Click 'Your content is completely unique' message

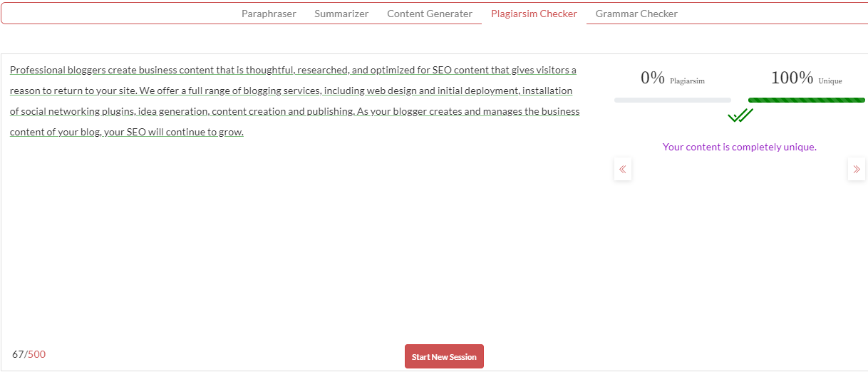pyautogui.click(x=739, y=147)
